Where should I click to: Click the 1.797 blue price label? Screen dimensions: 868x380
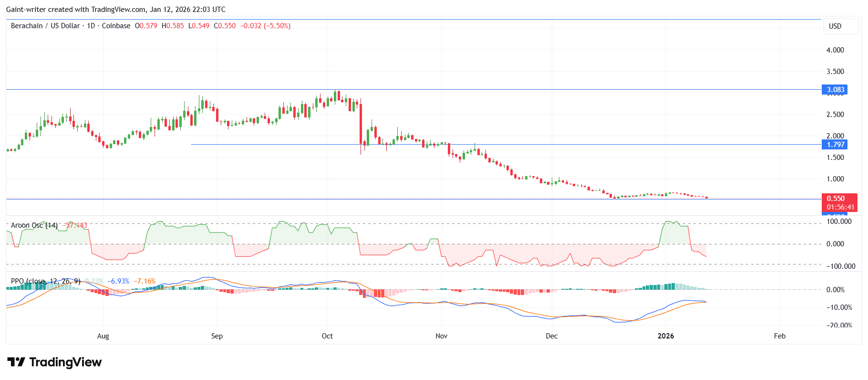coord(835,145)
